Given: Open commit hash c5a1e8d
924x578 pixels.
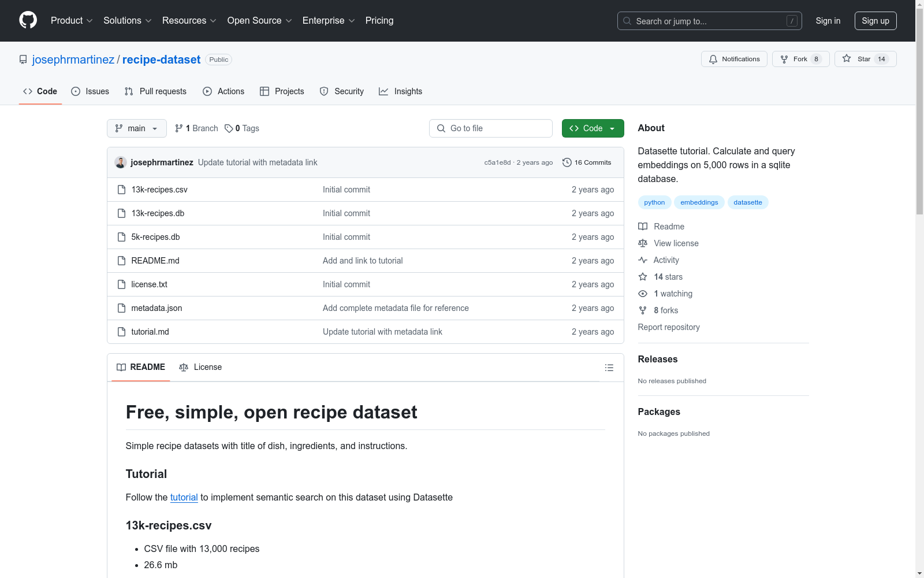Looking at the screenshot, I should pos(497,162).
